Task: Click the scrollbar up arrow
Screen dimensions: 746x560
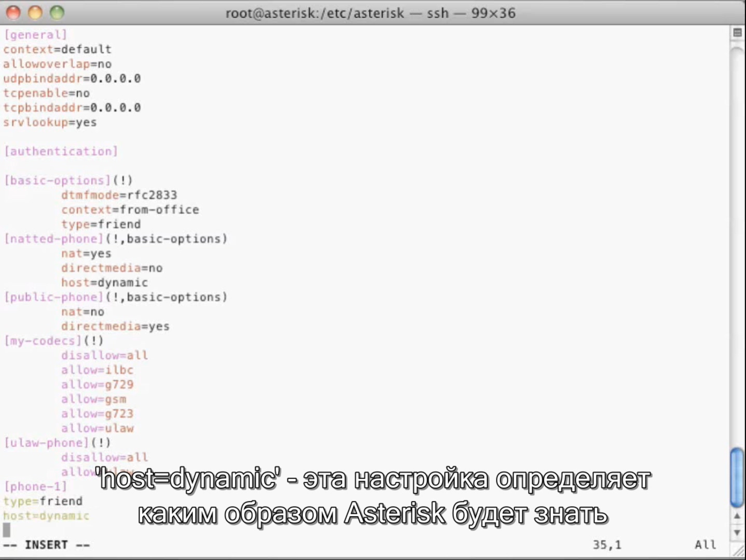Action: [737, 516]
